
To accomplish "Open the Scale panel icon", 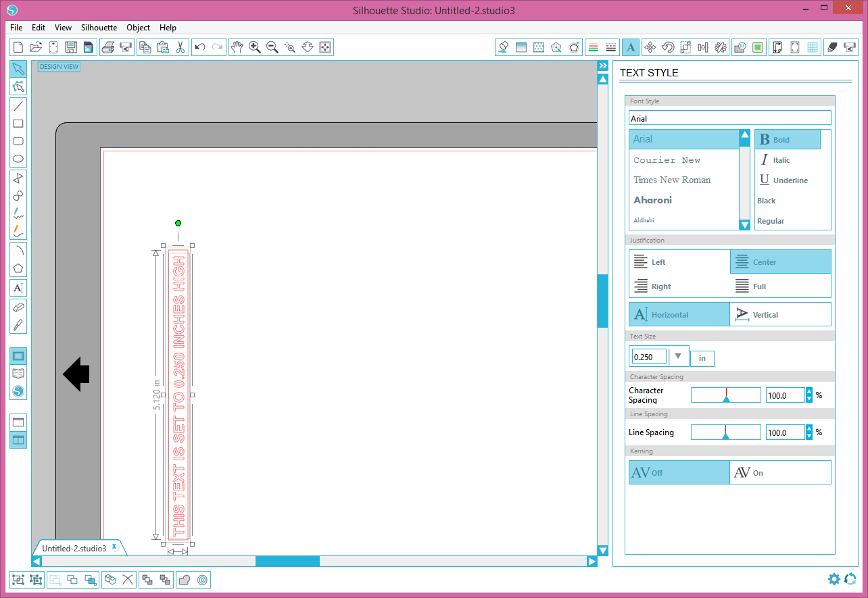I will [x=685, y=47].
